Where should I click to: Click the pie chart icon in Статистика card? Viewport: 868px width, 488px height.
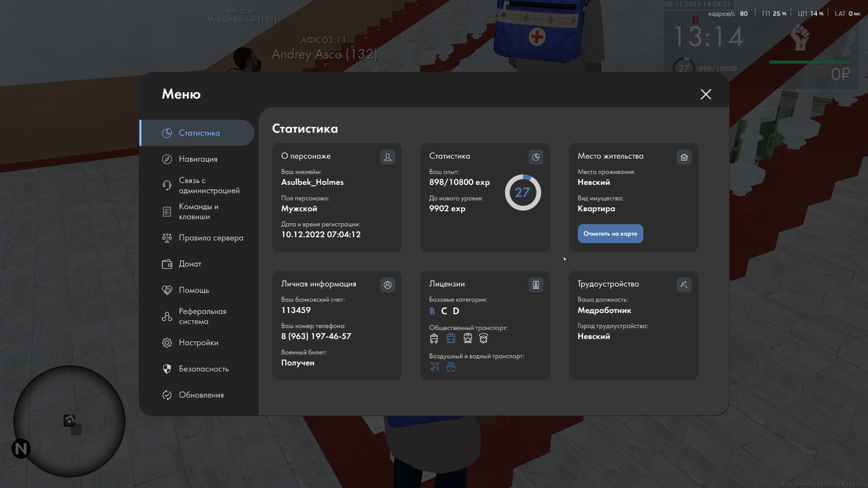536,157
